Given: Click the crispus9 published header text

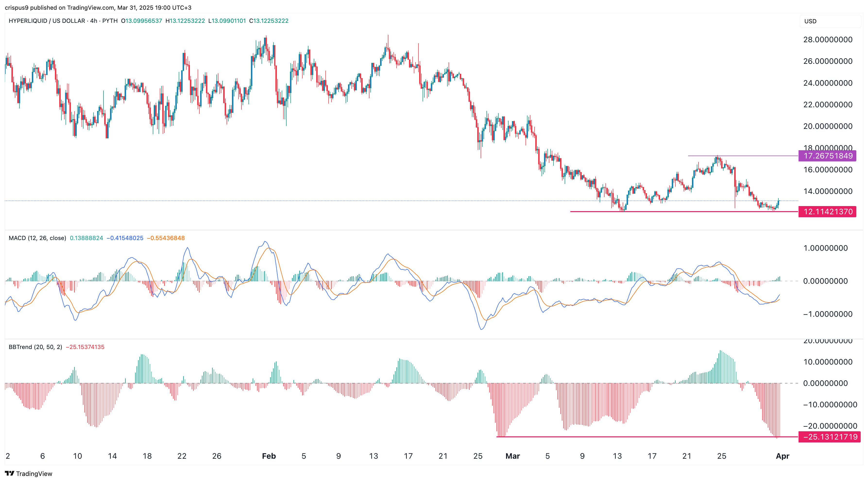Looking at the screenshot, I should pos(98,8).
